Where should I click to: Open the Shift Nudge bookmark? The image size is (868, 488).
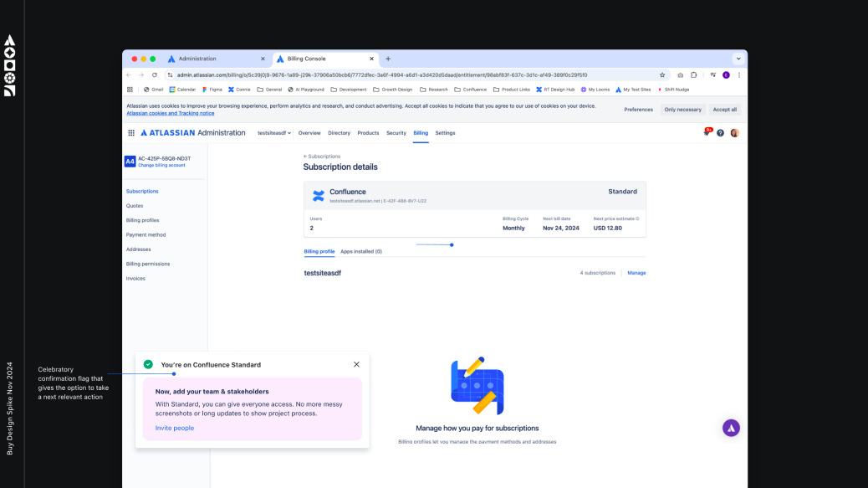pyautogui.click(x=673, y=90)
